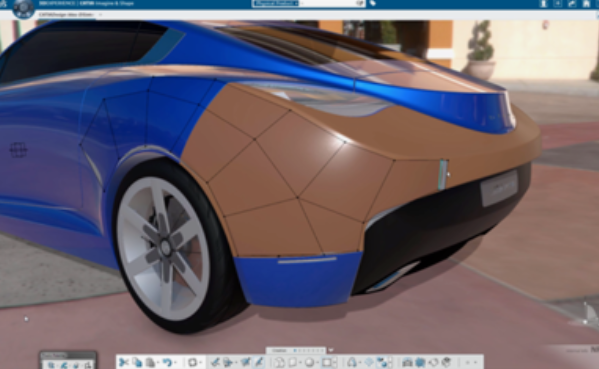Undo the last action with the arrow icon
The height and width of the screenshot is (369, 599).
(167, 362)
